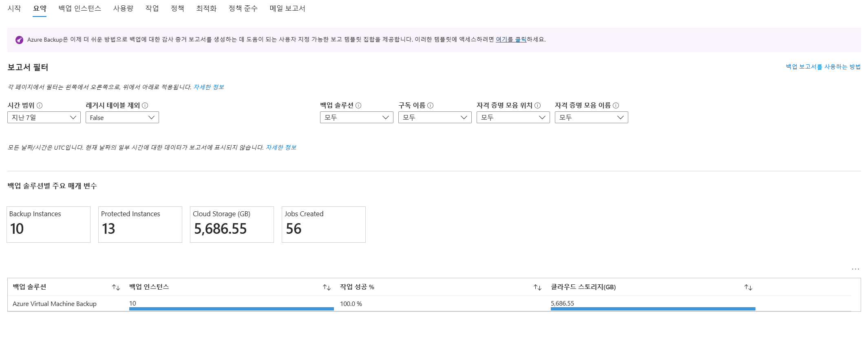868x348 pixels.
Task: Select the Azure Virtual Machine Backup row
Action: pos(429,304)
